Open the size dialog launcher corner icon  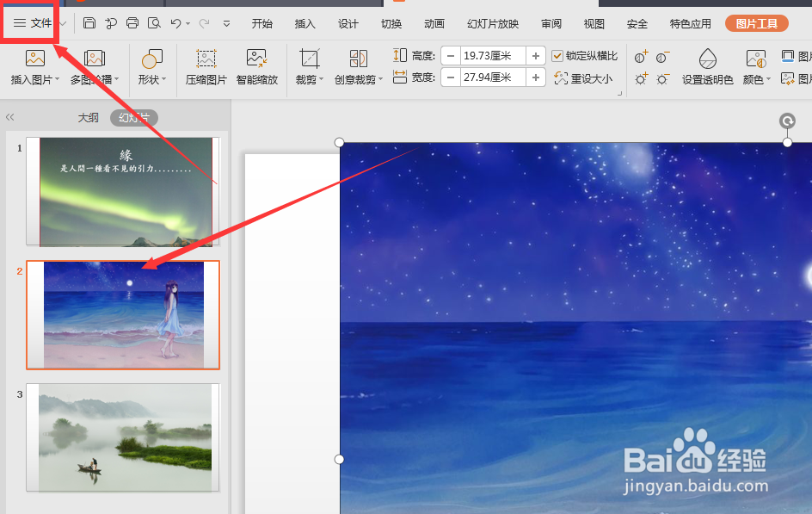click(x=619, y=93)
